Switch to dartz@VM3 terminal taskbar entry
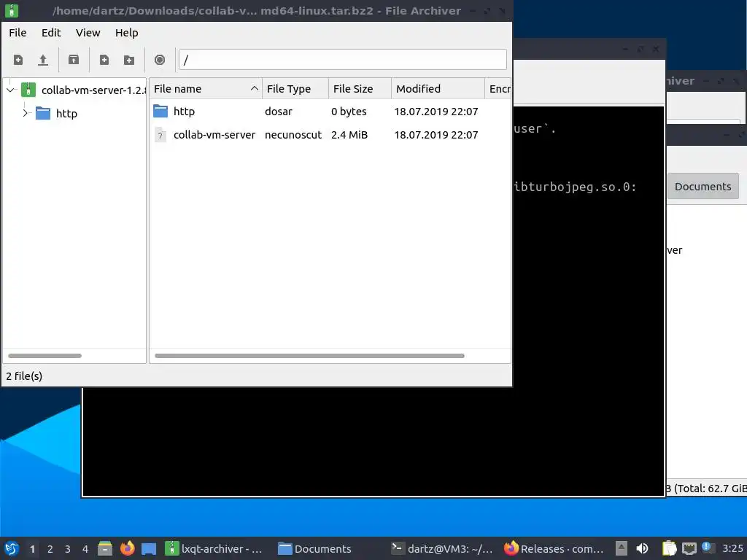This screenshot has width=747, height=560. pyautogui.click(x=442, y=548)
